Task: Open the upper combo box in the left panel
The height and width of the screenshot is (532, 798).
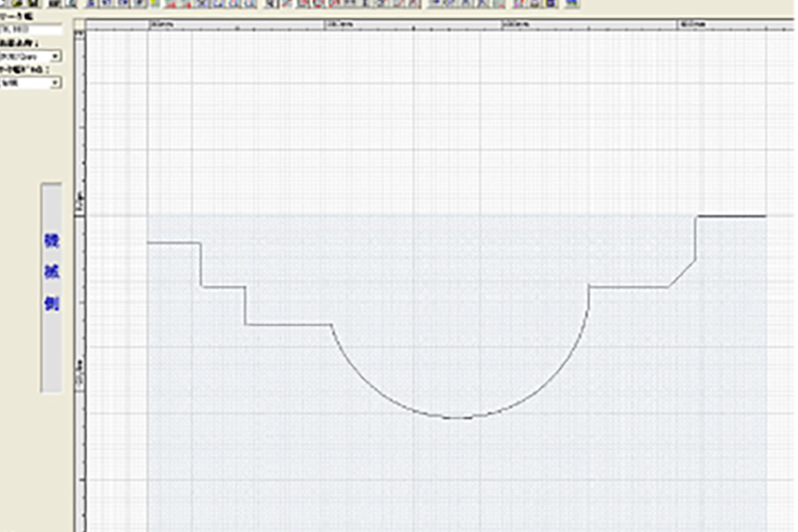Action: [x=29, y=55]
